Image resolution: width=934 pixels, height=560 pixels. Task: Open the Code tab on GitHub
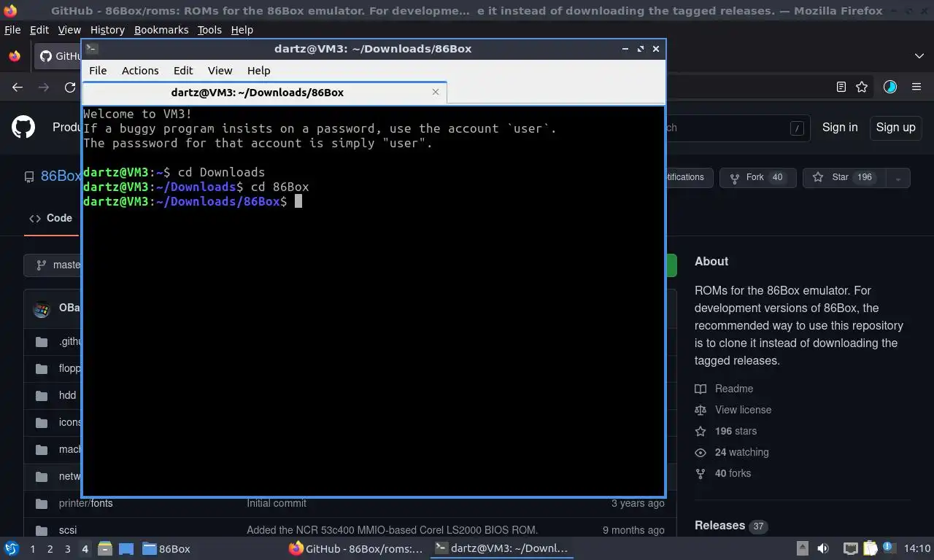click(x=50, y=218)
